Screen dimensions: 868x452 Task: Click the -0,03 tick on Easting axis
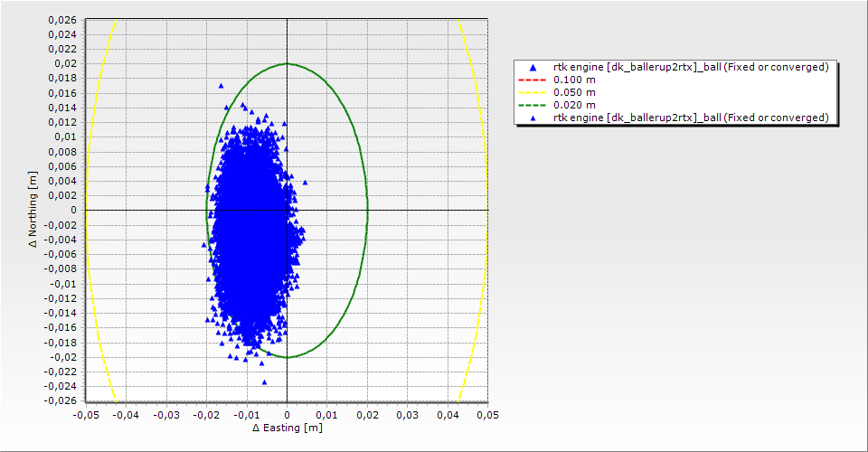[166, 415]
